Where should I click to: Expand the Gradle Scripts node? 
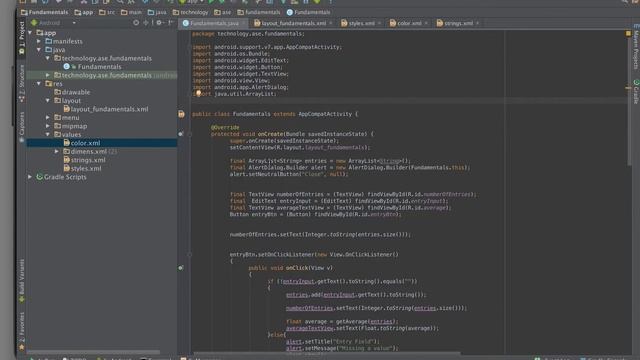[31, 177]
